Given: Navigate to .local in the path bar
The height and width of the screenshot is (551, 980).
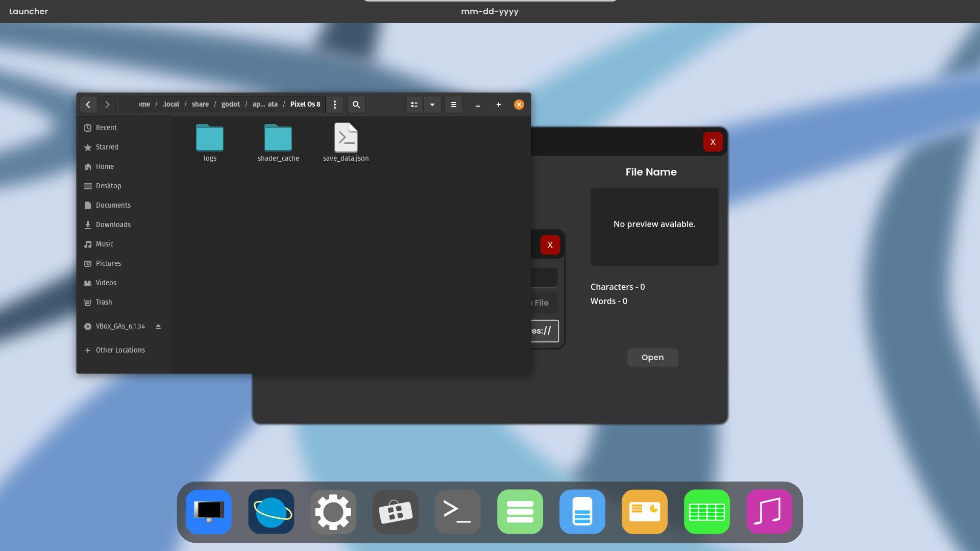Looking at the screenshot, I should [171, 105].
